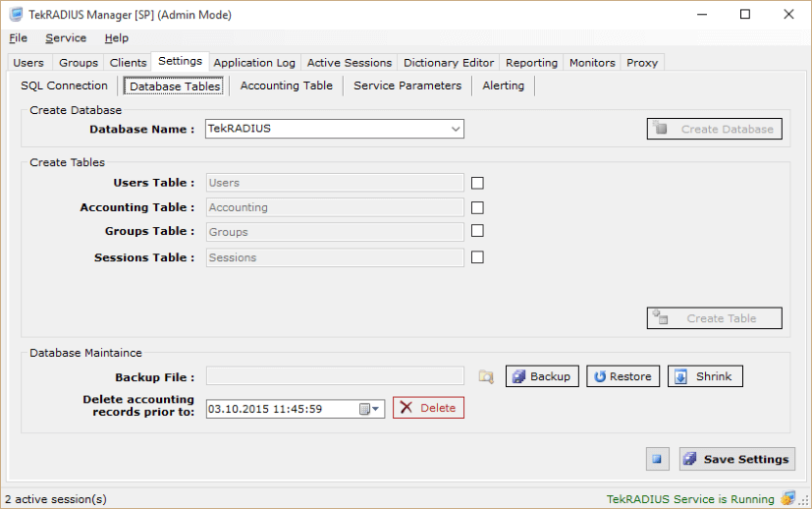Click the browse backup file folder icon
Viewport: 812px width, 509px height.
486,376
